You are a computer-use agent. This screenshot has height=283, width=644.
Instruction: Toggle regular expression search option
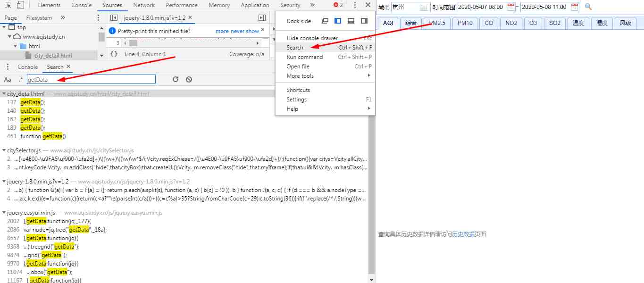point(20,79)
